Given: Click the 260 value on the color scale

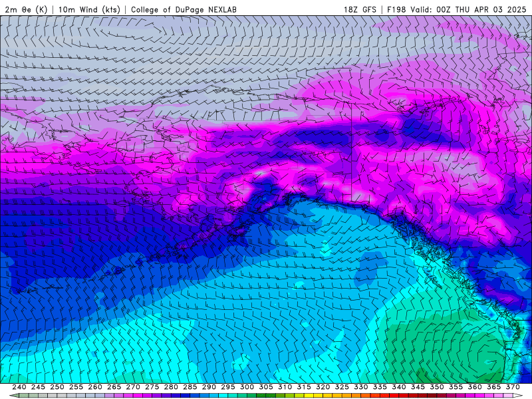Looking at the screenshot, I should [95, 387].
